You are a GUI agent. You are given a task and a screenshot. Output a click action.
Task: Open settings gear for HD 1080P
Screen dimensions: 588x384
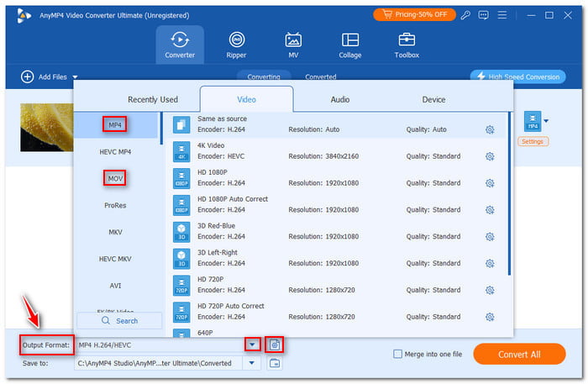(490, 183)
